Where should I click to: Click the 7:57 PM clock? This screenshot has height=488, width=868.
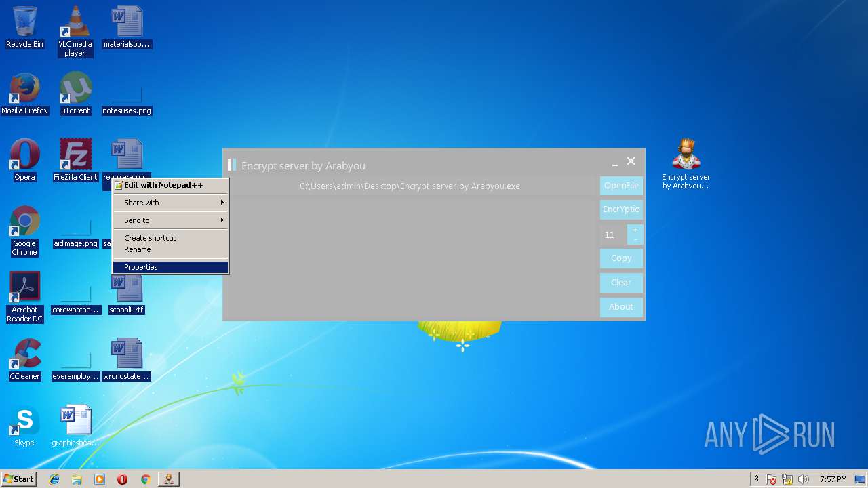833,479
